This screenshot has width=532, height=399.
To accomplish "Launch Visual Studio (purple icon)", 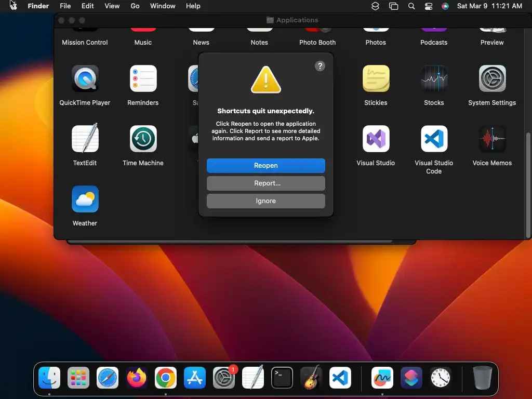I will [376, 139].
